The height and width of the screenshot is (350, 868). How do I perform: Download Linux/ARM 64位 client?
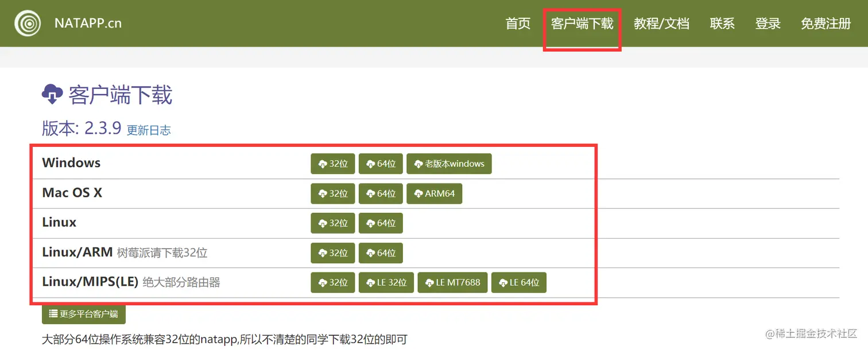point(381,253)
